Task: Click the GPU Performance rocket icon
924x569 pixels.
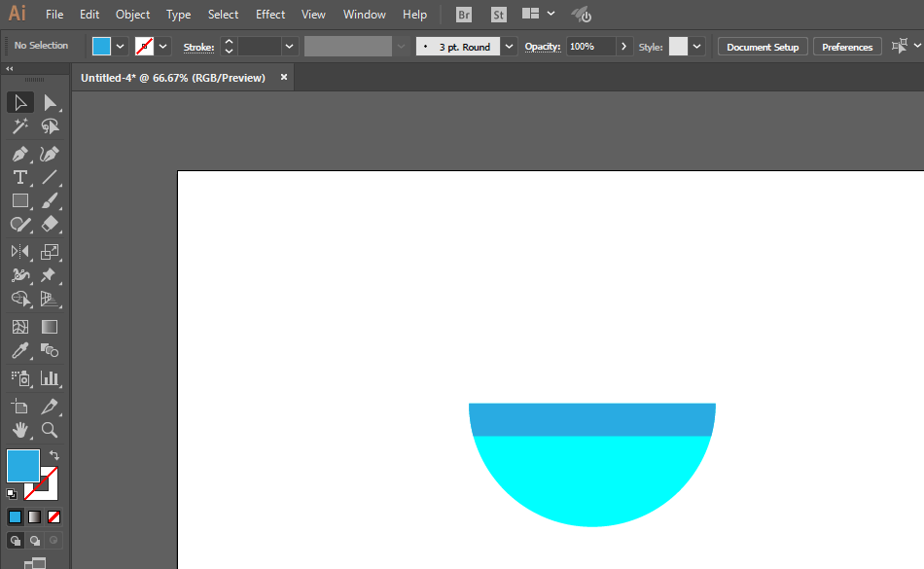Action: pyautogui.click(x=582, y=15)
